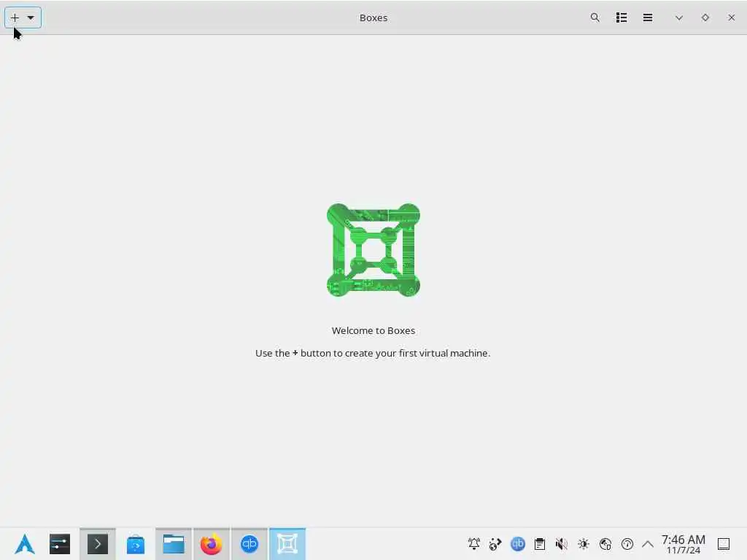Viewport: 747px width, 560px height.
Task: Switch to list view in Boxes
Action: [622, 17]
